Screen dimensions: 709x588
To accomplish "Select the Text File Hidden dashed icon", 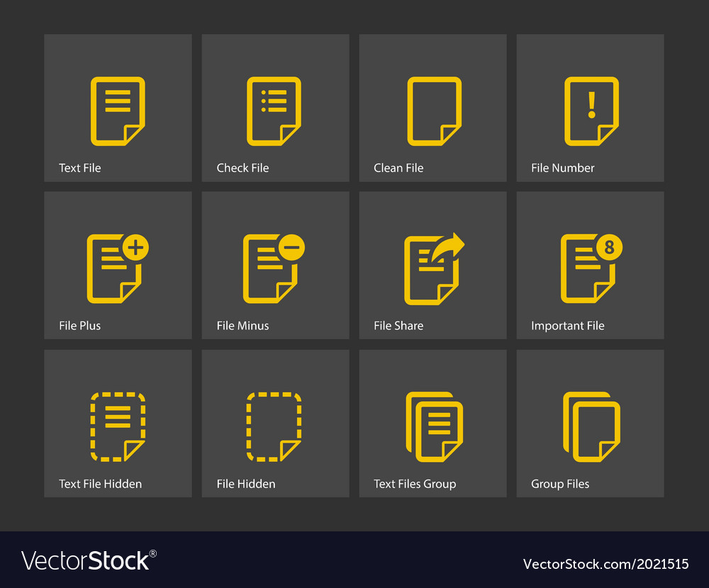I will point(118,425).
